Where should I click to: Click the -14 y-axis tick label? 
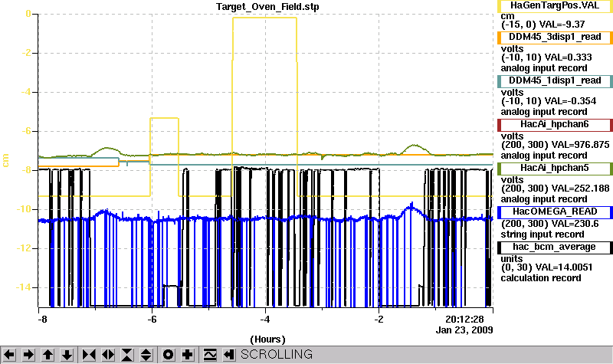[x=24, y=287]
